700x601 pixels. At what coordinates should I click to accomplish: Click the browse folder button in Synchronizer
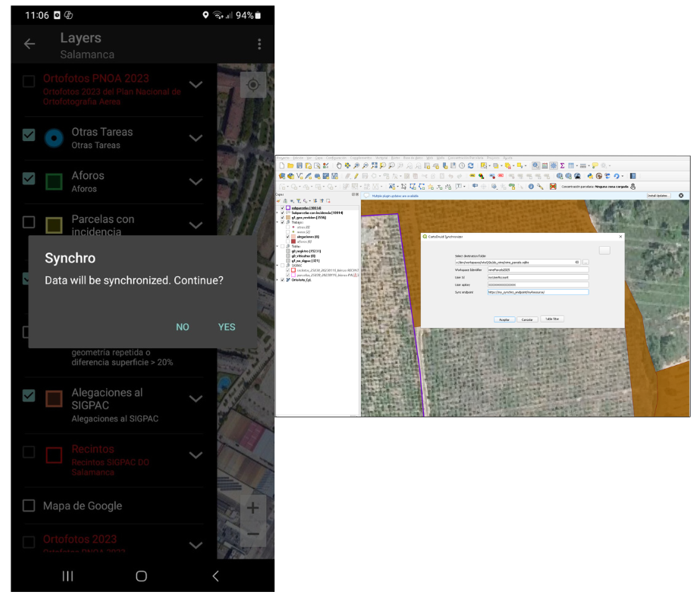[x=585, y=262]
